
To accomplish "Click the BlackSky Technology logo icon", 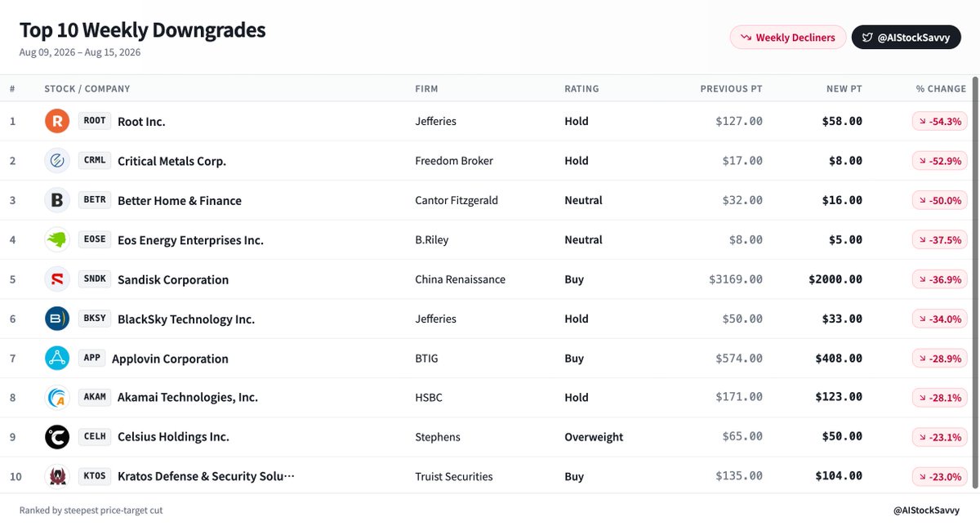I will pos(57,319).
